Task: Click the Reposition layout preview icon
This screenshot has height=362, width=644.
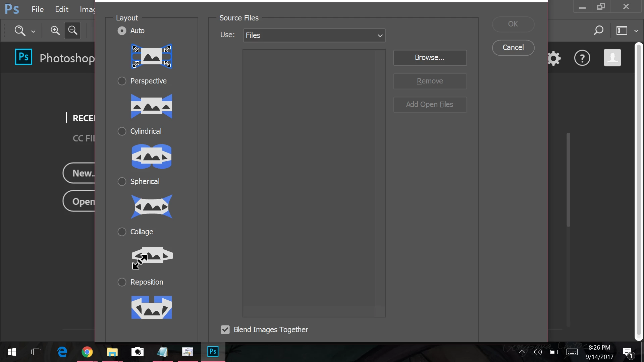Action: [x=151, y=307]
